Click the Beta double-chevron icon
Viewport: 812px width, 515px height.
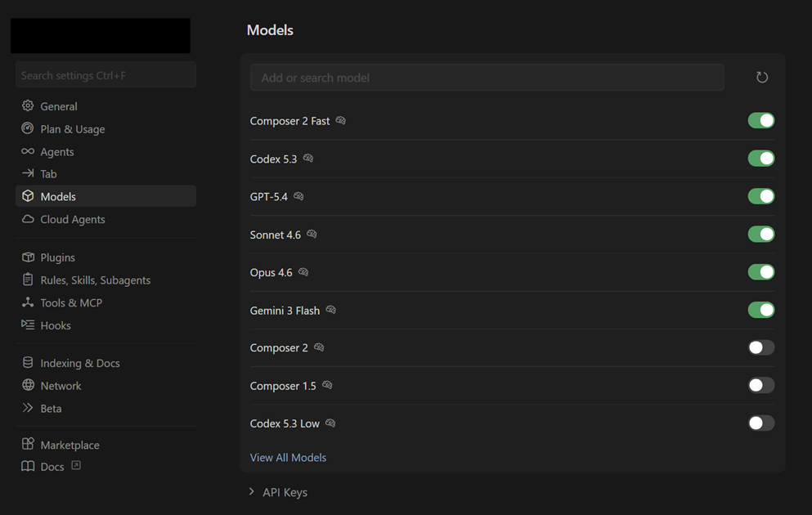(x=28, y=408)
